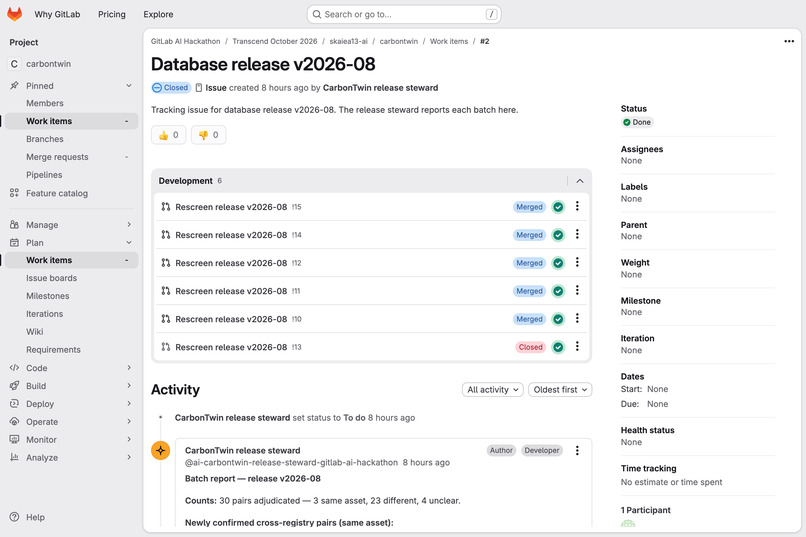This screenshot has width=806, height=537.
Task: Click GitLab AI Hackathon breadcrumb link
Action: point(186,41)
